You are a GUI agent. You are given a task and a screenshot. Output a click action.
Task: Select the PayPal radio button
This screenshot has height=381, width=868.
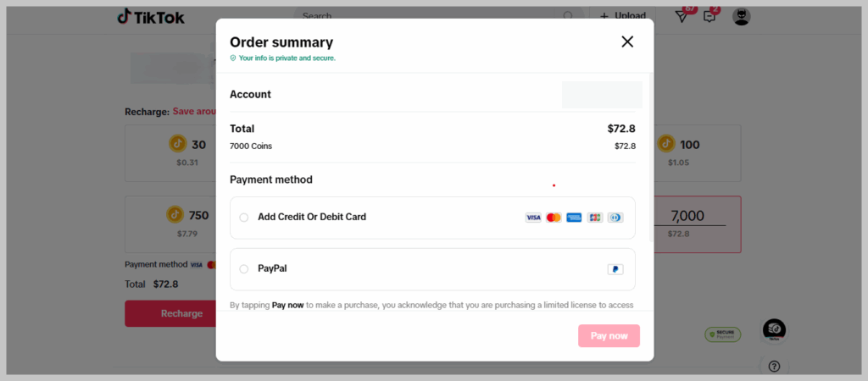tap(243, 268)
